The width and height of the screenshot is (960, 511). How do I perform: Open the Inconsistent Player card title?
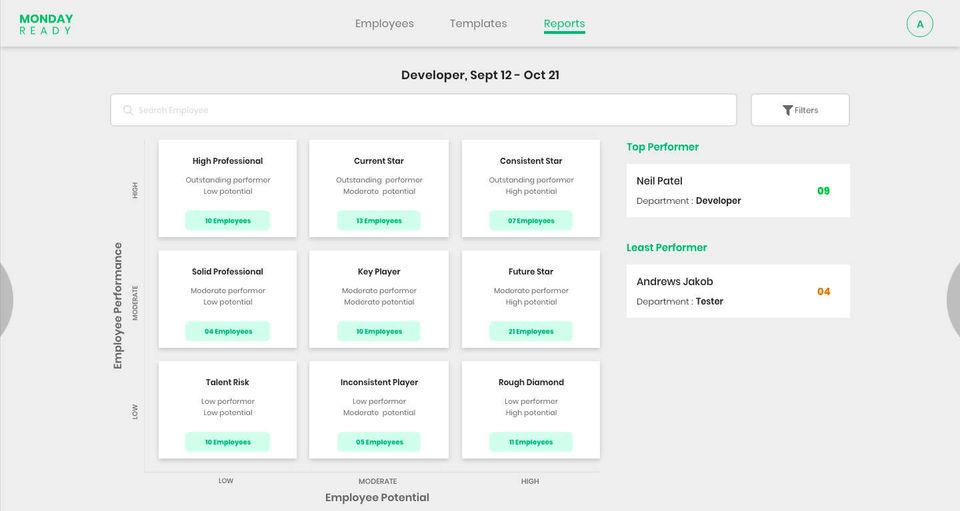click(x=379, y=382)
